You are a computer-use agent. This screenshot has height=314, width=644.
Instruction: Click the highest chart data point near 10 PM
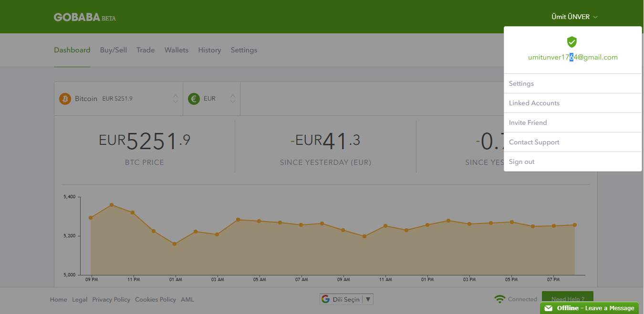click(112, 205)
